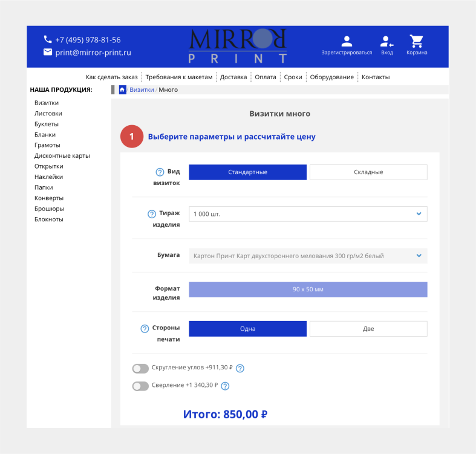Select Две sides printing option
Screen dimensions: 476x454
(x=368, y=329)
